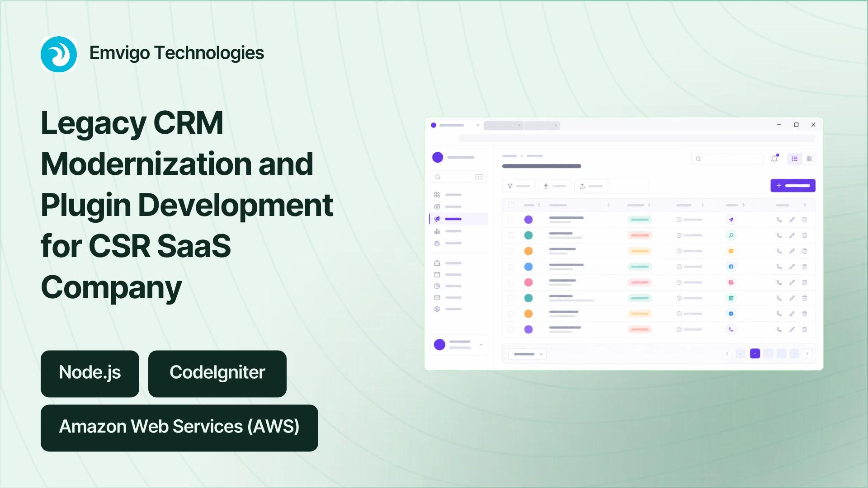Call the contact in the Facebook row
The height and width of the screenshot is (488, 868).
pyautogui.click(x=779, y=267)
